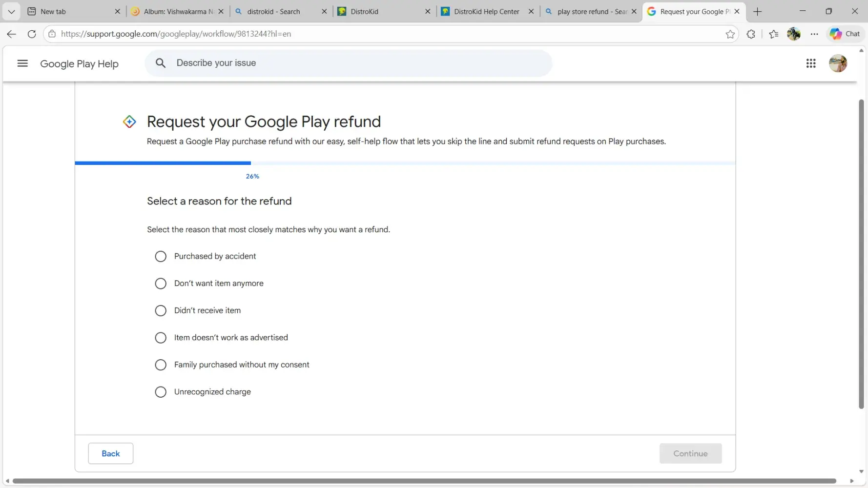Screen dimensions: 868x488
Task: Open the browser Extensions puzzle icon
Action: 751,34
